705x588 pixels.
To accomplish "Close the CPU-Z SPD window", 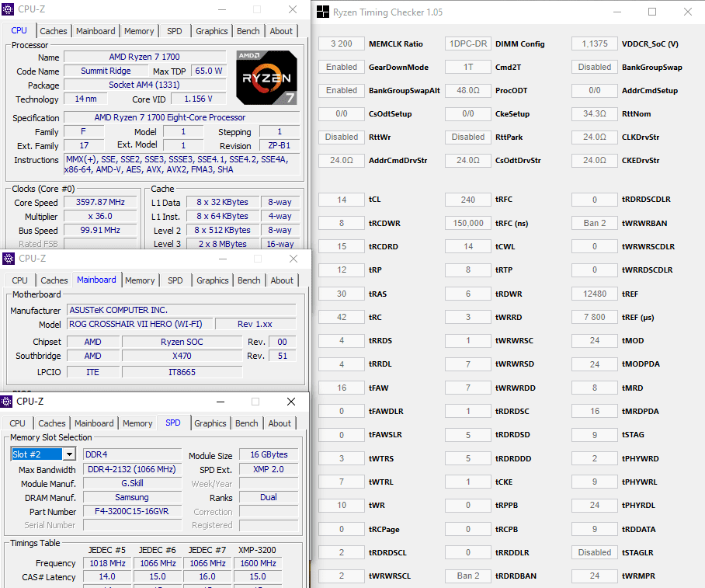I will 291,402.
